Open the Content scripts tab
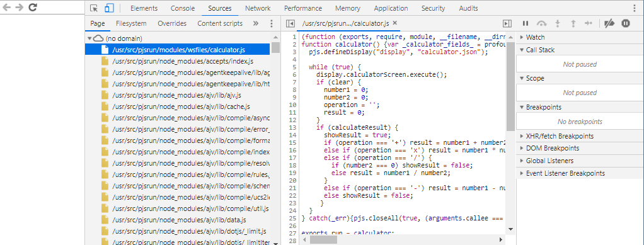This screenshot has height=245, width=644. click(220, 24)
